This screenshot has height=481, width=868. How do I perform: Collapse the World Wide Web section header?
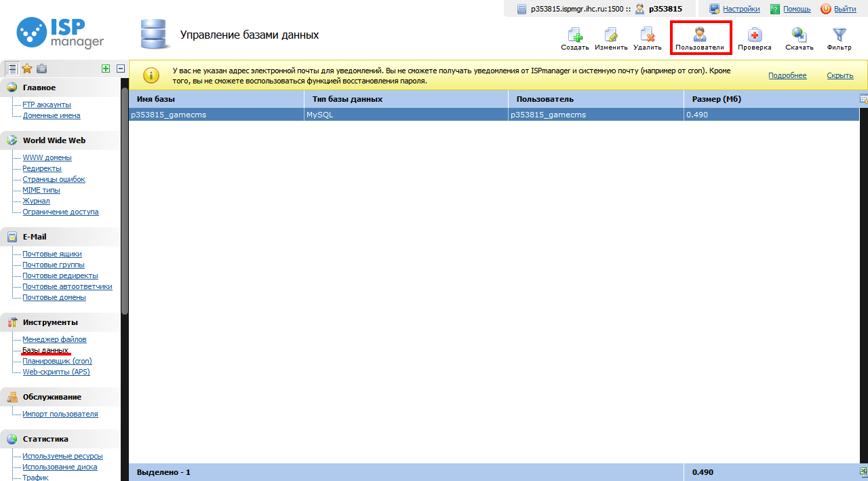[x=54, y=140]
